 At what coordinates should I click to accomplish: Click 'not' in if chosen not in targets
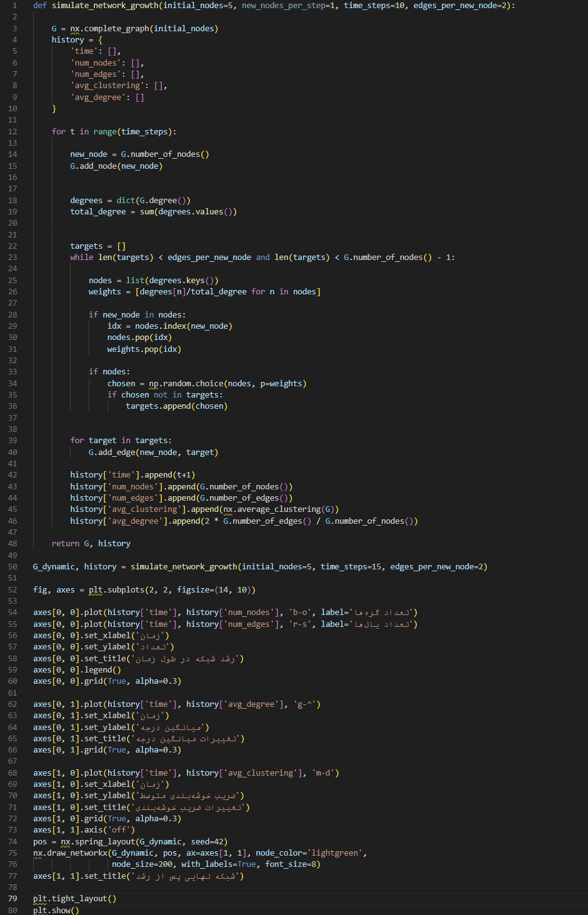click(x=161, y=395)
